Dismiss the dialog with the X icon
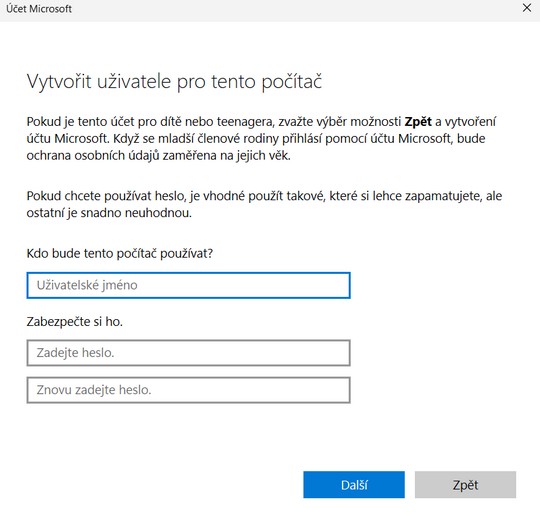 coord(527,8)
